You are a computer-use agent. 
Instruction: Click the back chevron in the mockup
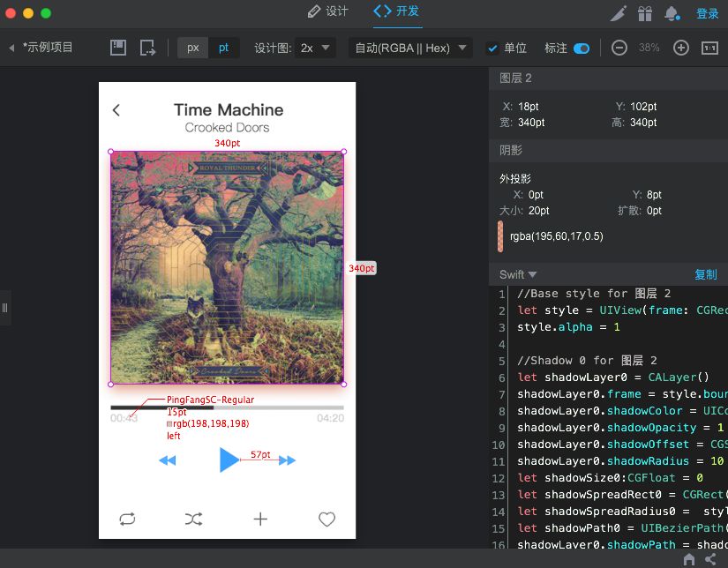(116, 110)
